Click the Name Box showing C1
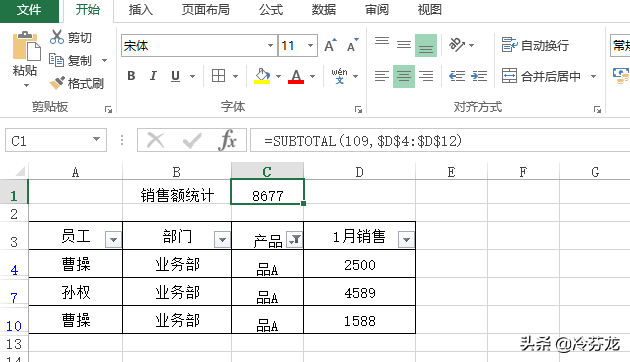The height and width of the screenshot is (362, 630). click(56, 140)
